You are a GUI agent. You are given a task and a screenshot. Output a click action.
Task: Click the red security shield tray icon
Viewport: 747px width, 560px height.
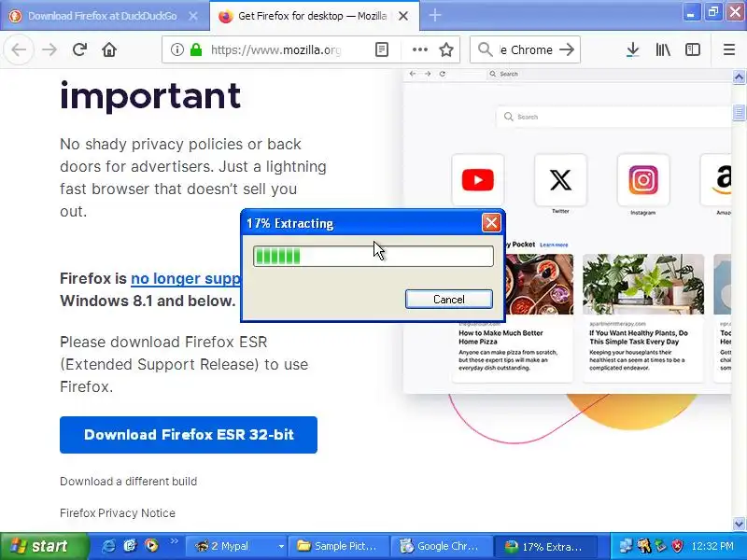pyautogui.click(x=676, y=546)
